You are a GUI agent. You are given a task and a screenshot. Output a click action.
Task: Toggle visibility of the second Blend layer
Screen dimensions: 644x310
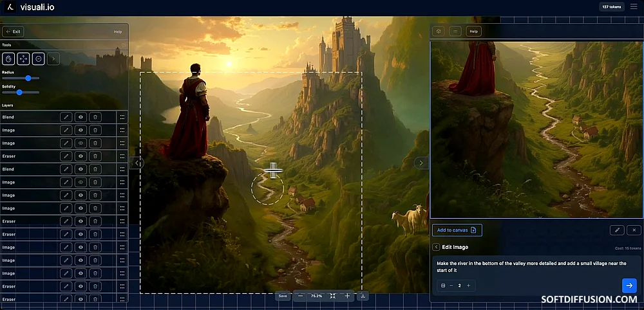pyautogui.click(x=80, y=169)
